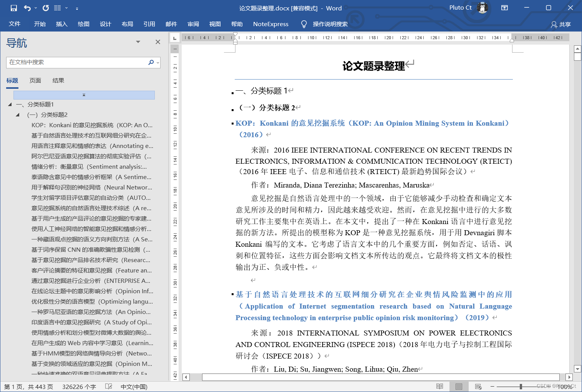582x392 pixels.
Task: Click the document title 论文题录整理
Action: pos(373,66)
